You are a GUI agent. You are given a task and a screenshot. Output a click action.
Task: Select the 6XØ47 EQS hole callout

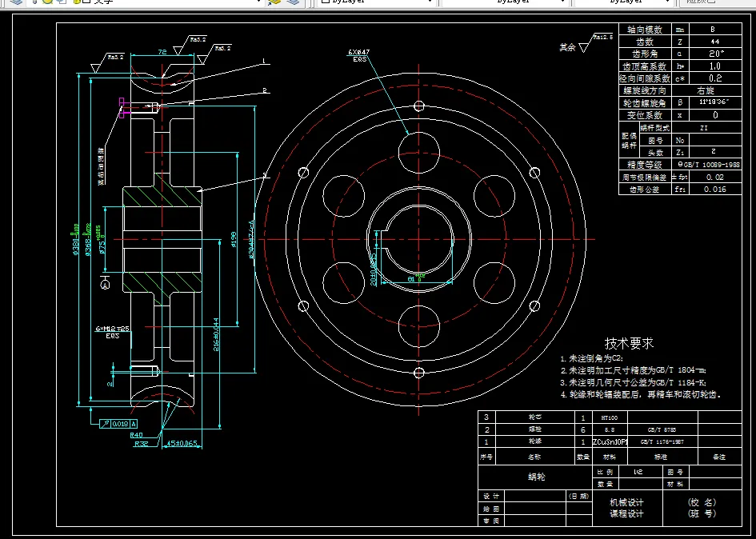point(359,55)
